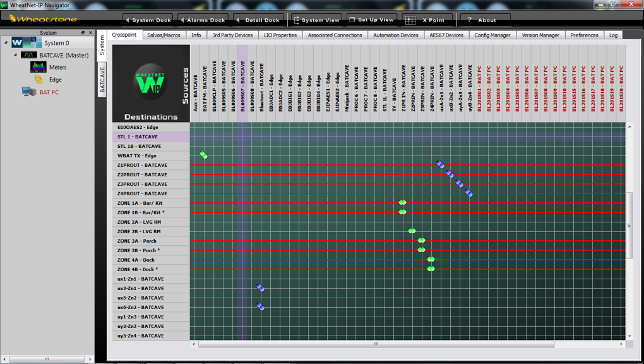
Task: Toggle ZONE 4B Dock crosspoint
Action: tap(431, 269)
